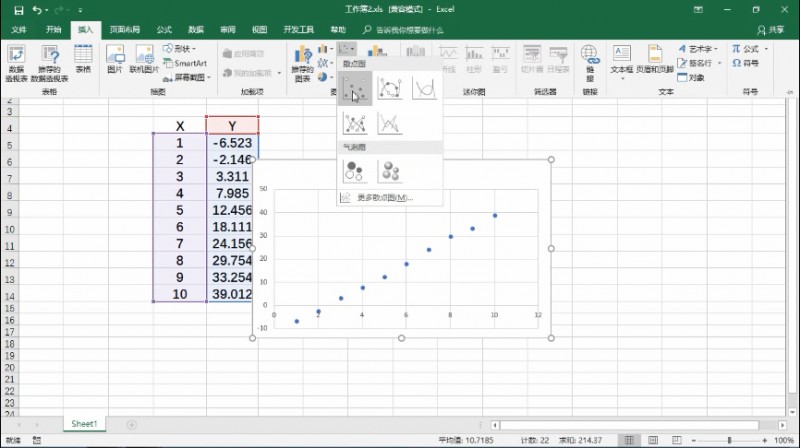Select the Bubble chart type
800x448 pixels.
(x=355, y=171)
